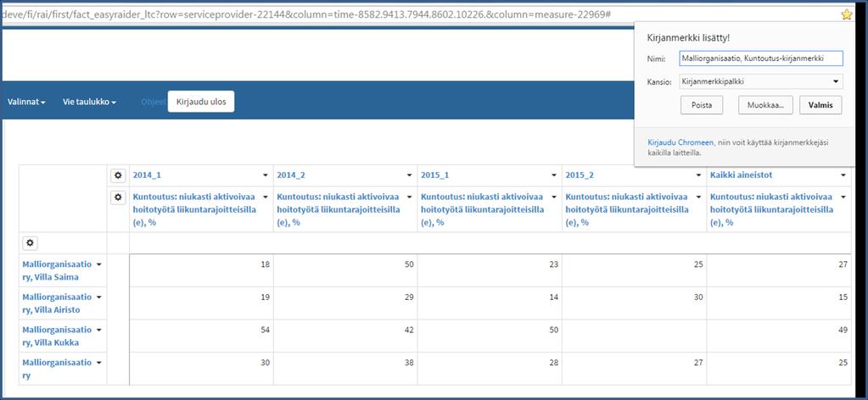The image size is (868, 400).
Task: Open the Ohjeet link
Action: [x=153, y=102]
